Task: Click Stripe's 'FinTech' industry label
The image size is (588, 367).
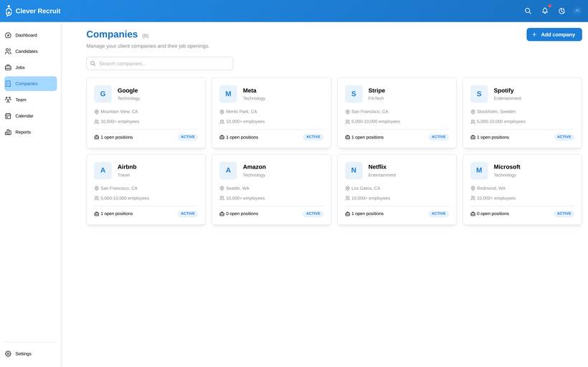Action: (376, 98)
